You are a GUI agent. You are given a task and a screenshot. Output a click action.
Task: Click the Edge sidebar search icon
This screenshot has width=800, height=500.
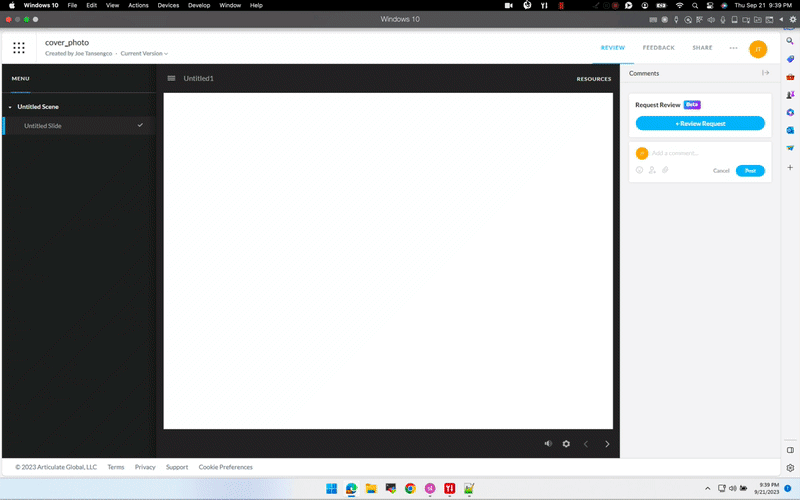click(790, 41)
